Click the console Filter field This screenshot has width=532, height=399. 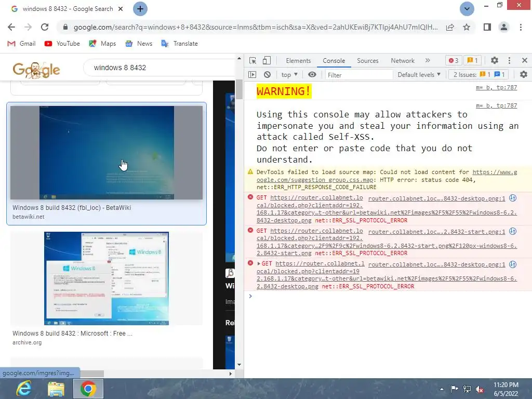click(x=358, y=75)
